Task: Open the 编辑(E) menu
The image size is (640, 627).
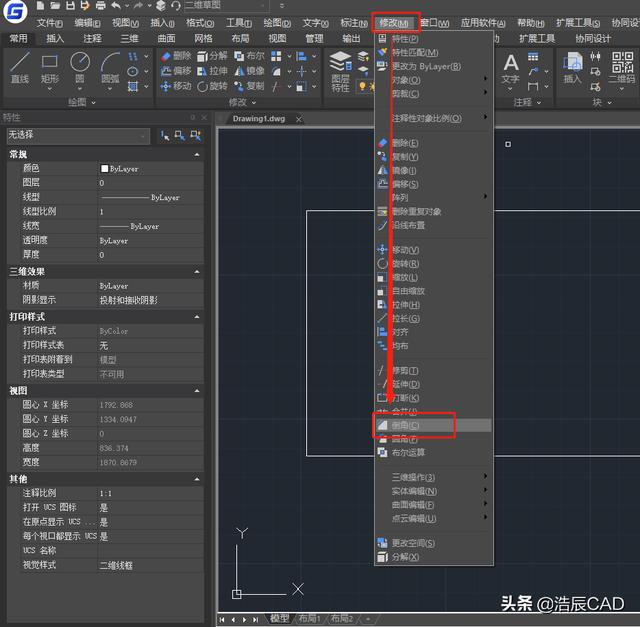Action: pyautogui.click(x=87, y=23)
